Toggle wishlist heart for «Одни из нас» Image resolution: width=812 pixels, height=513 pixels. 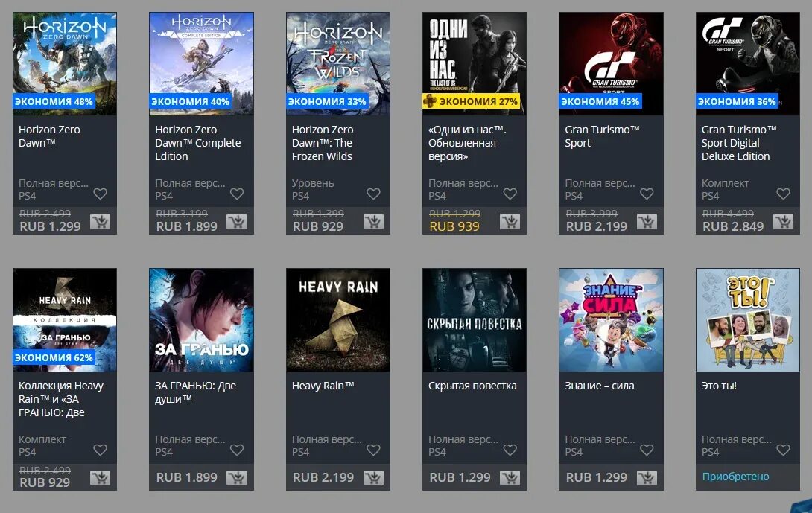pyautogui.click(x=510, y=194)
